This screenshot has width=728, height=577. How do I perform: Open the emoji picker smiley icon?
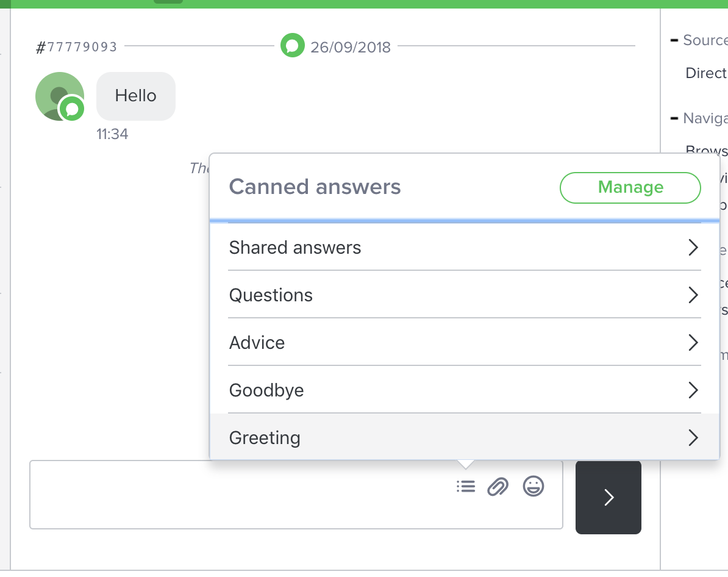point(534,486)
